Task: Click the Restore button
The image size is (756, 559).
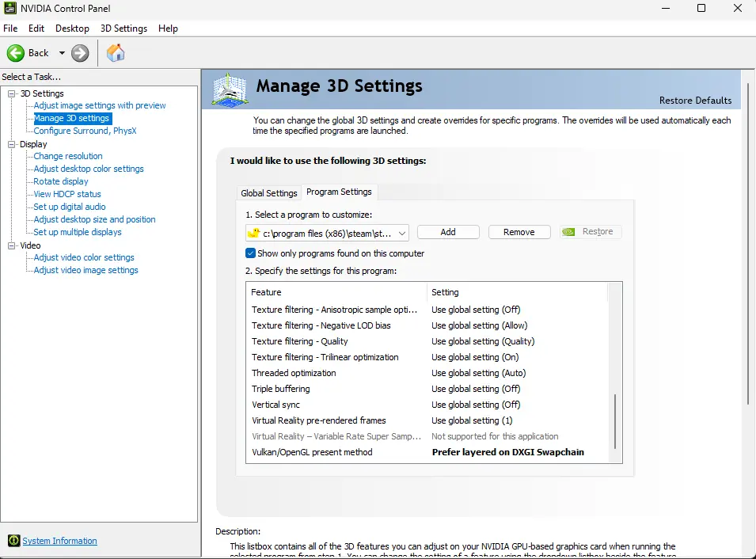Action: point(591,232)
